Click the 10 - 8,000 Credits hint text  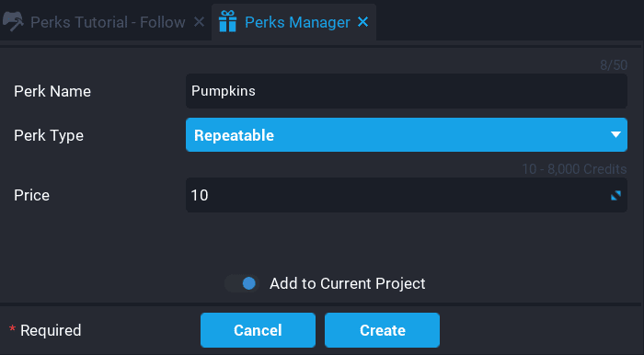(x=574, y=169)
